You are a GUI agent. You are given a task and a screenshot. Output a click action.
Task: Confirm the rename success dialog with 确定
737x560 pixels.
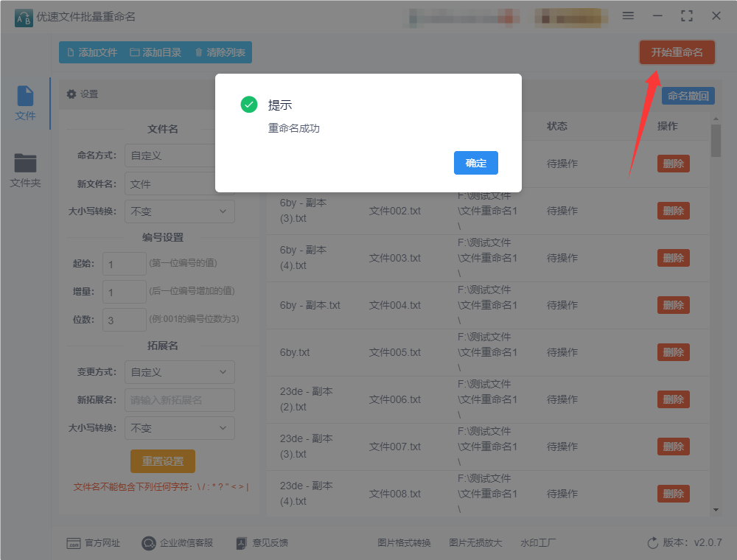tap(475, 163)
